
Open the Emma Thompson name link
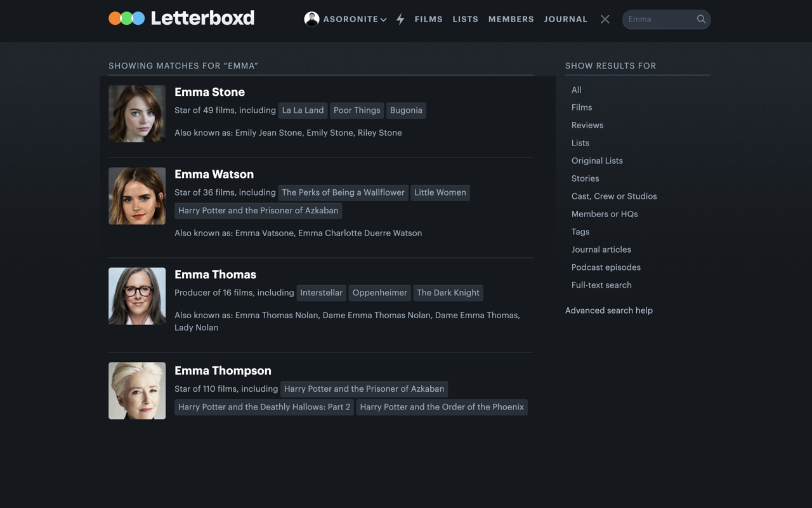[x=223, y=371]
